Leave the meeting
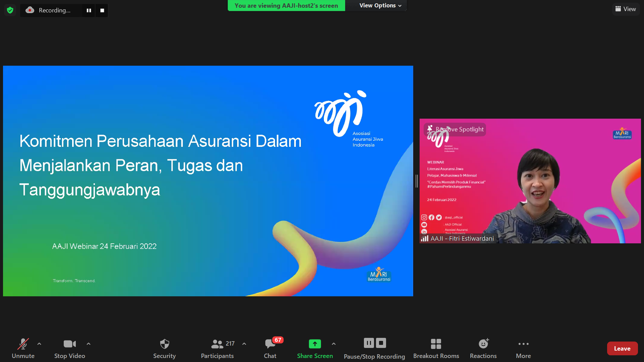This screenshot has width=644, height=362. click(622, 349)
